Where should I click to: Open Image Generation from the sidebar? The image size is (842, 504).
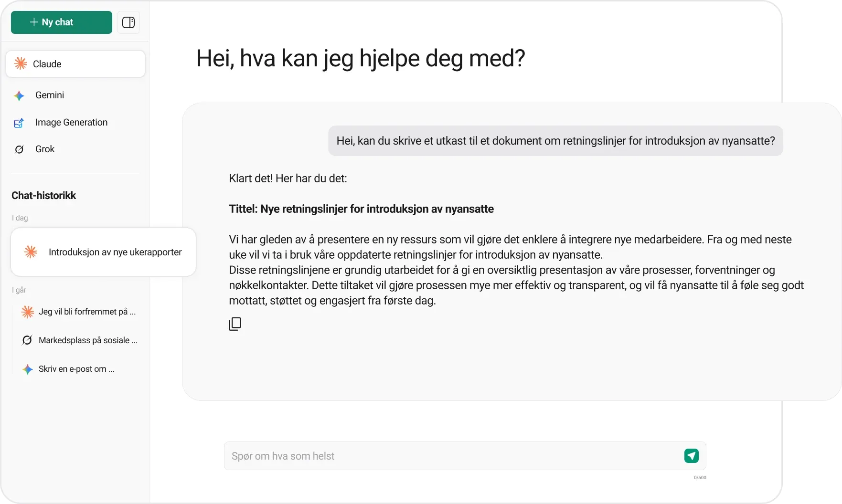[x=71, y=123]
